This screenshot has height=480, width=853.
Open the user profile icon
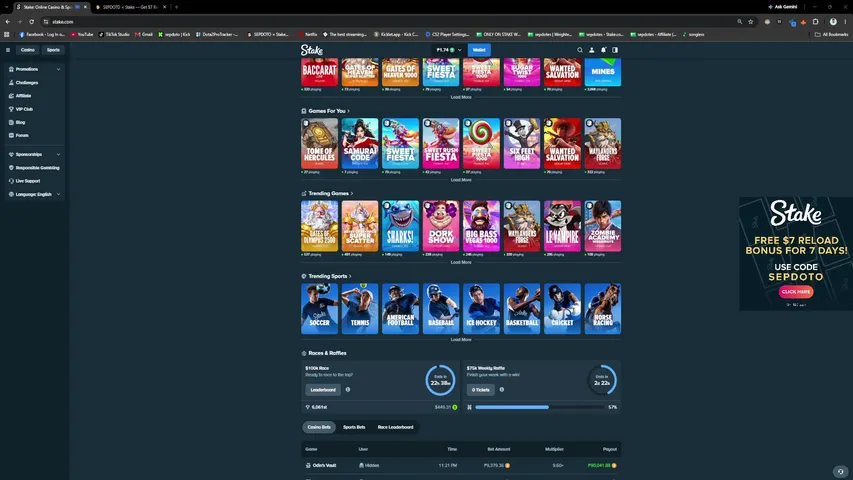592,50
